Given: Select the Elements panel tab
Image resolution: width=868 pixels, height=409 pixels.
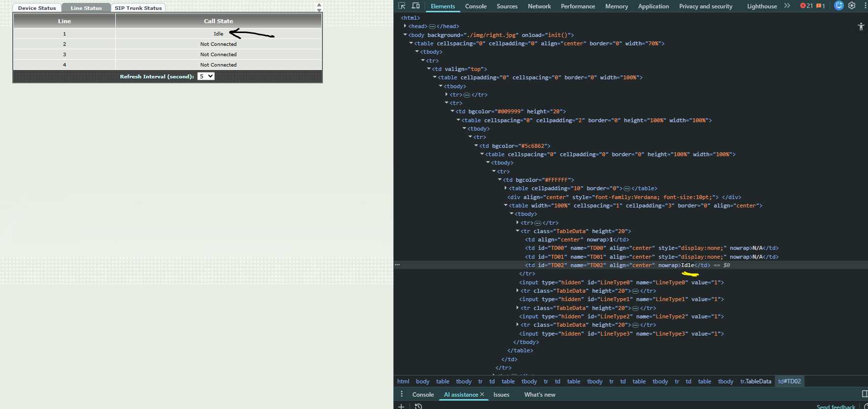Looking at the screenshot, I should 443,6.
